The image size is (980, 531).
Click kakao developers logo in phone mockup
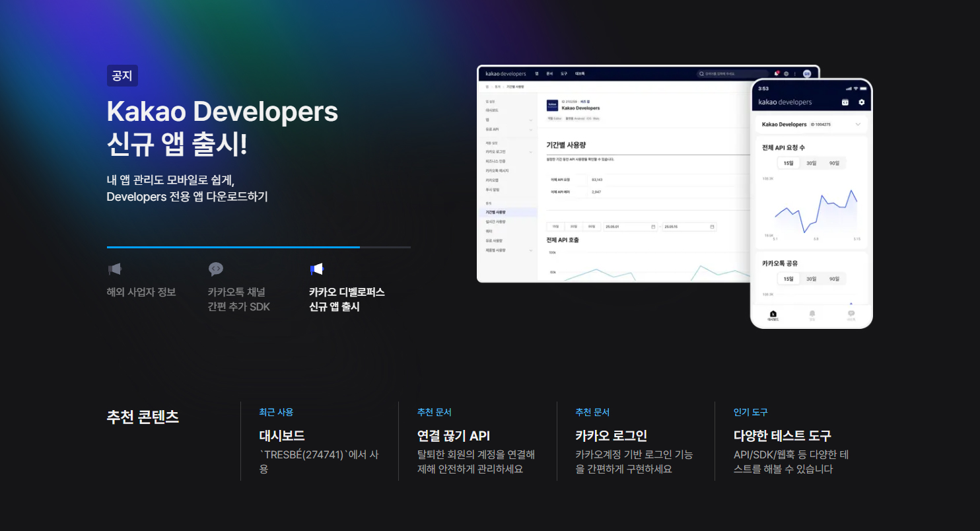coord(785,102)
